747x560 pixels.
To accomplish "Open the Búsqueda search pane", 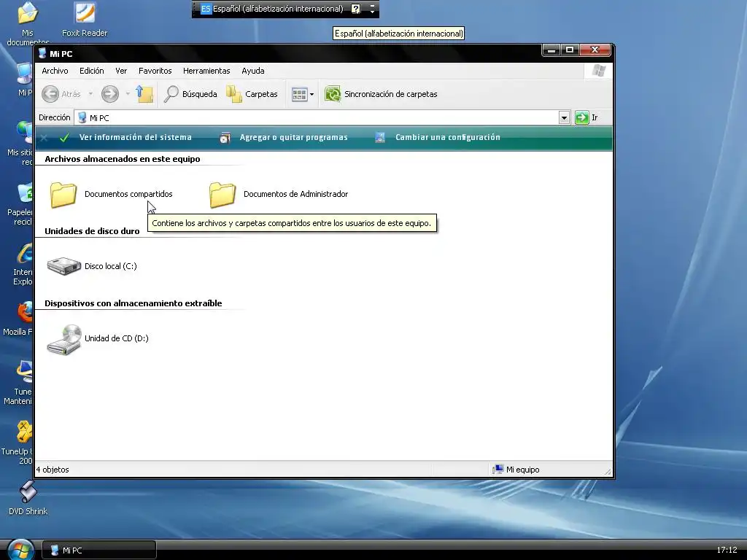I will [190, 94].
